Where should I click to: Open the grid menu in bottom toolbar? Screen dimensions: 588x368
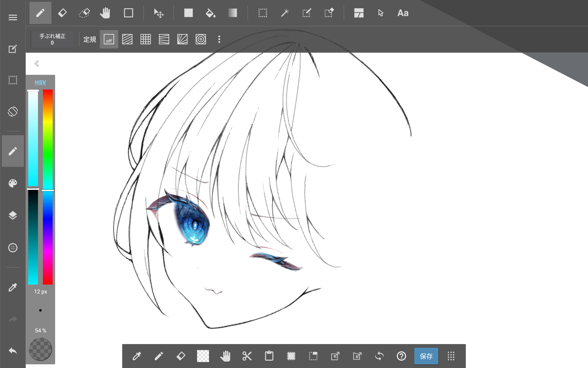[x=451, y=356]
